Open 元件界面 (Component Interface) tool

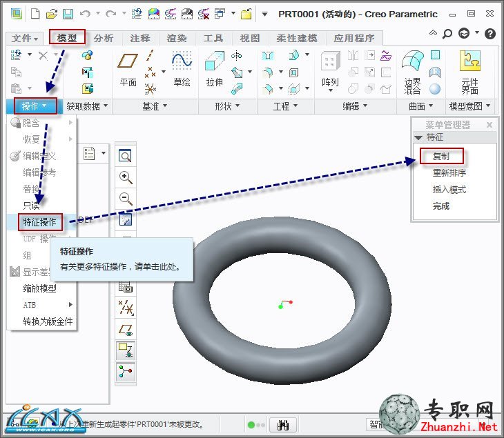coord(470,72)
